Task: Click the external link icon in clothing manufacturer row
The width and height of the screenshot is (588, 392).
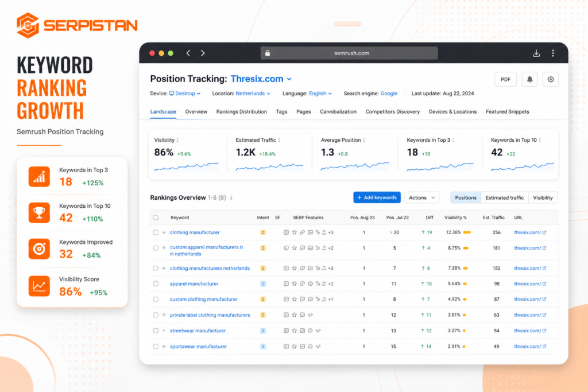Action: [544, 232]
